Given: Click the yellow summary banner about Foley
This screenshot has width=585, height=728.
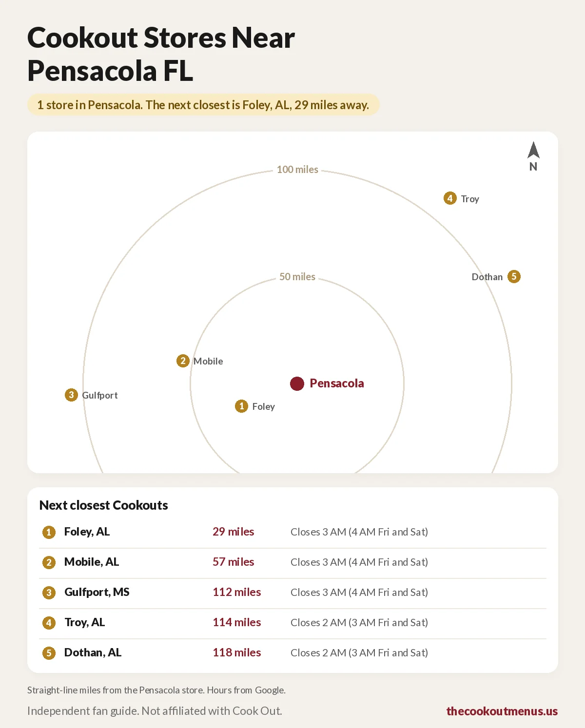Looking at the screenshot, I should click(x=203, y=105).
